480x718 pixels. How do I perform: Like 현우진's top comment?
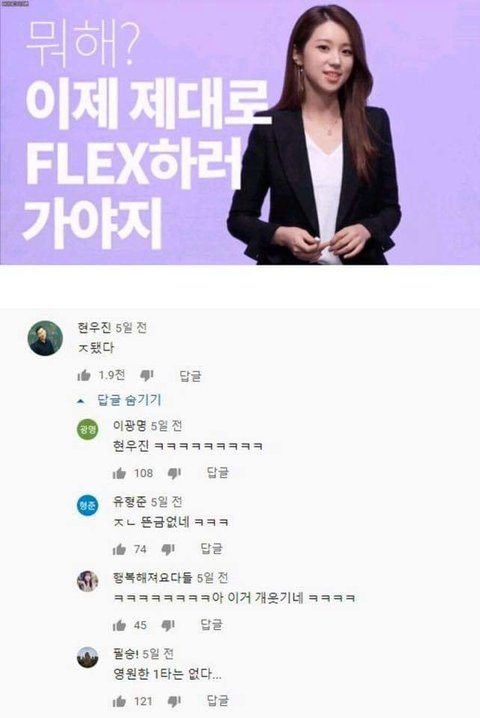click(x=84, y=376)
